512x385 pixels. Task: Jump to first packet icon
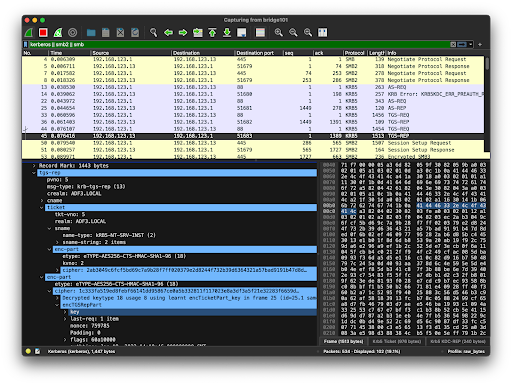click(212, 32)
